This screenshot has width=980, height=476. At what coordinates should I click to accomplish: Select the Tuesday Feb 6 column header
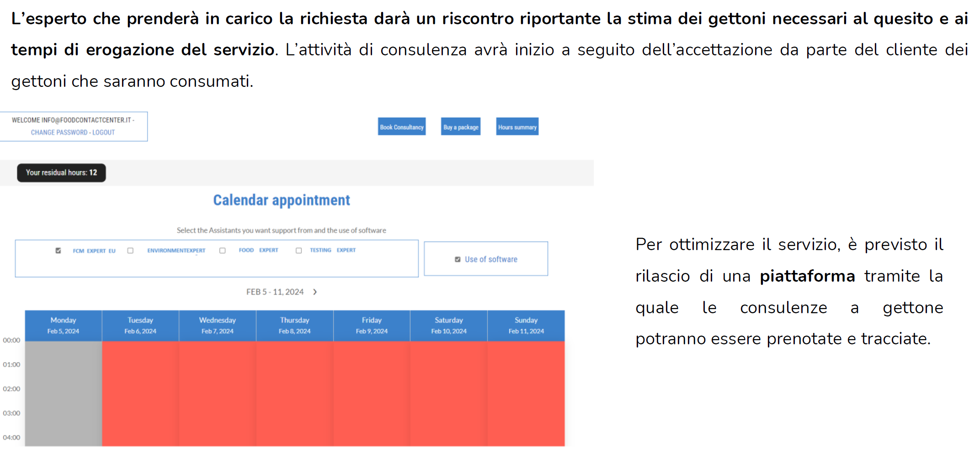tap(140, 326)
